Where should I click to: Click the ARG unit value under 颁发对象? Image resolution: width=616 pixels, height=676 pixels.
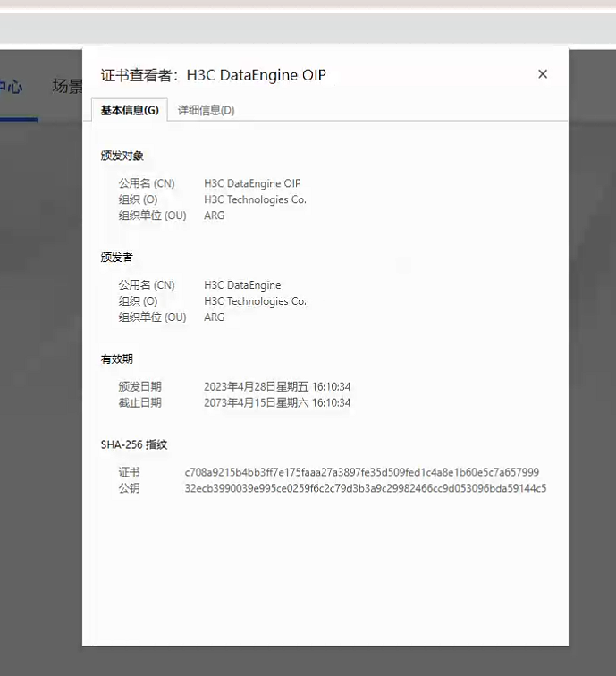[x=215, y=215]
